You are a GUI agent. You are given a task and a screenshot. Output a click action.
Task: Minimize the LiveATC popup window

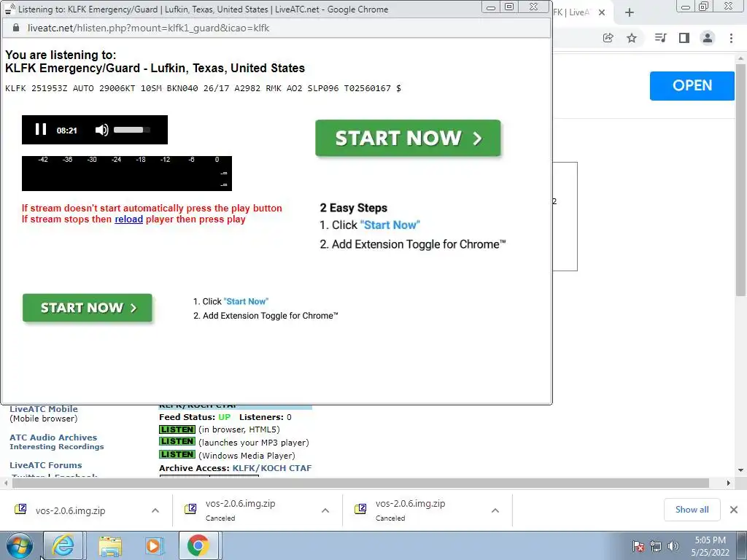pyautogui.click(x=491, y=7)
